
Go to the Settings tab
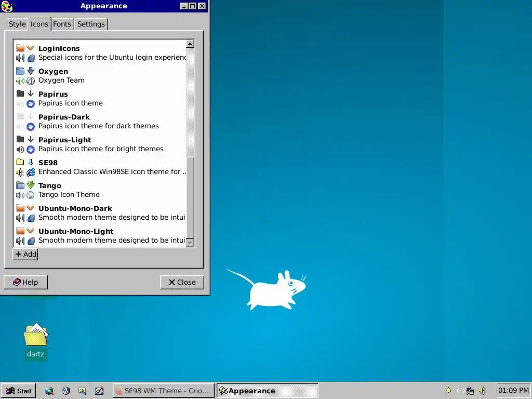point(91,24)
